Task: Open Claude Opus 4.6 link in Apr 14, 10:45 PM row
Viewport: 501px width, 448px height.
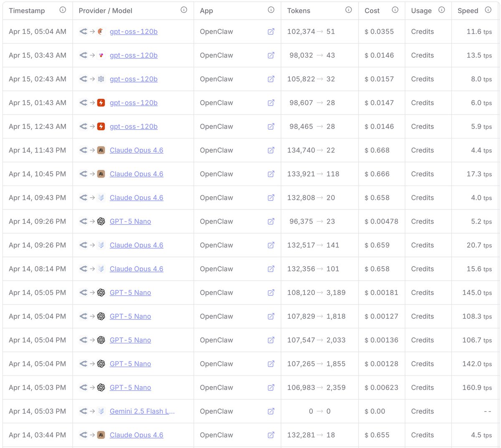Action: point(137,174)
